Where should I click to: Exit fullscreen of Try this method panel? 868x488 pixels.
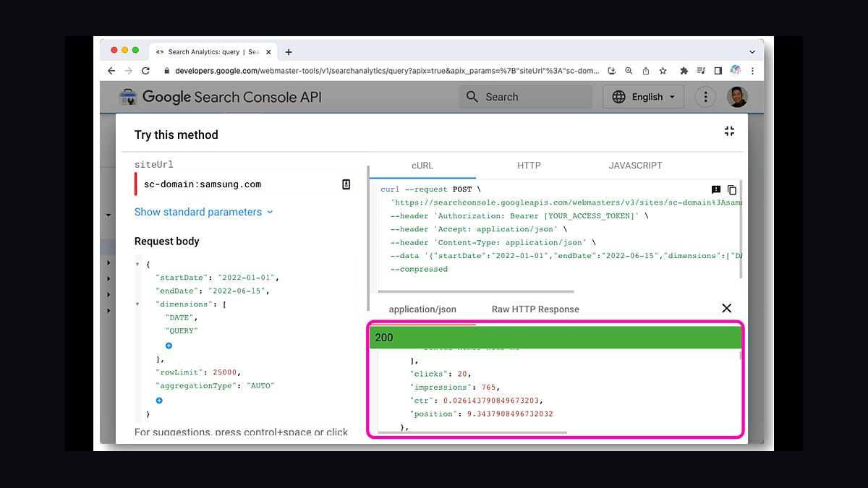[729, 131]
